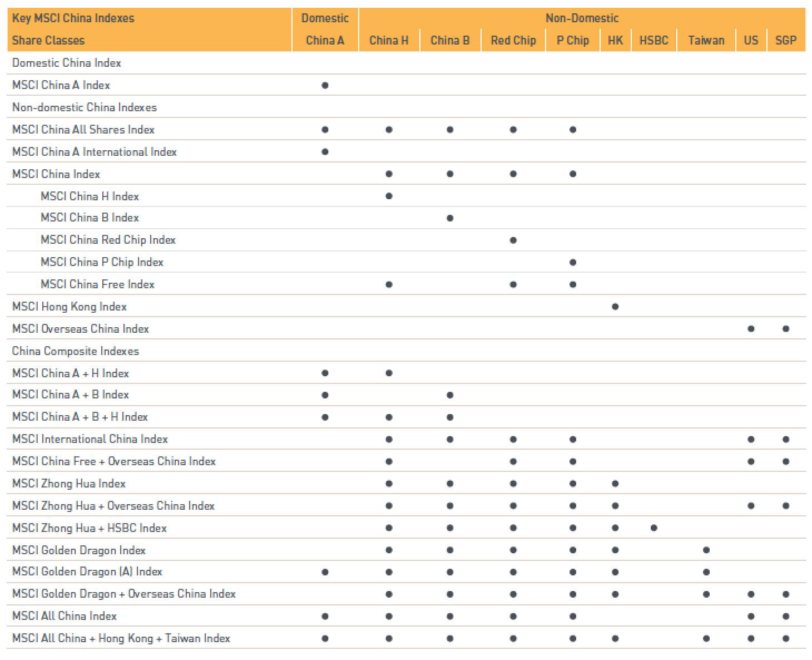Image resolution: width=812 pixels, height=660 pixels.
Task: Click the 'Taiwan' column header
Action: (706, 41)
